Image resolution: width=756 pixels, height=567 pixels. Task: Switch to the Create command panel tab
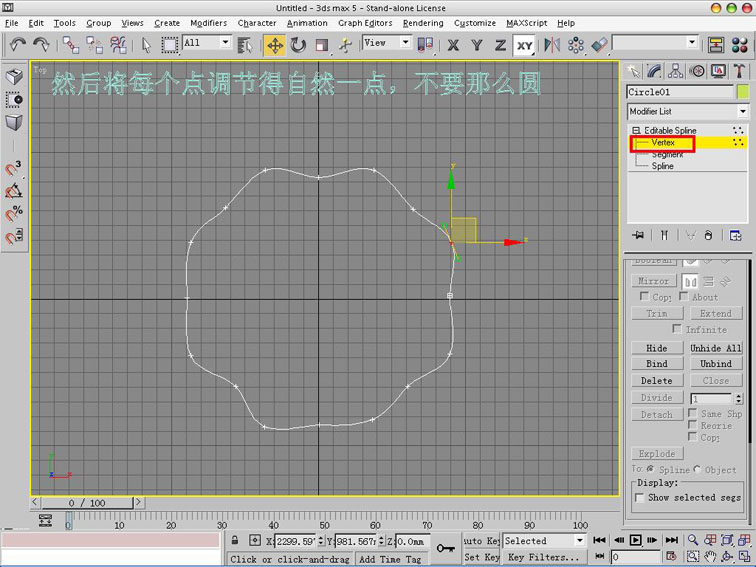click(633, 71)
